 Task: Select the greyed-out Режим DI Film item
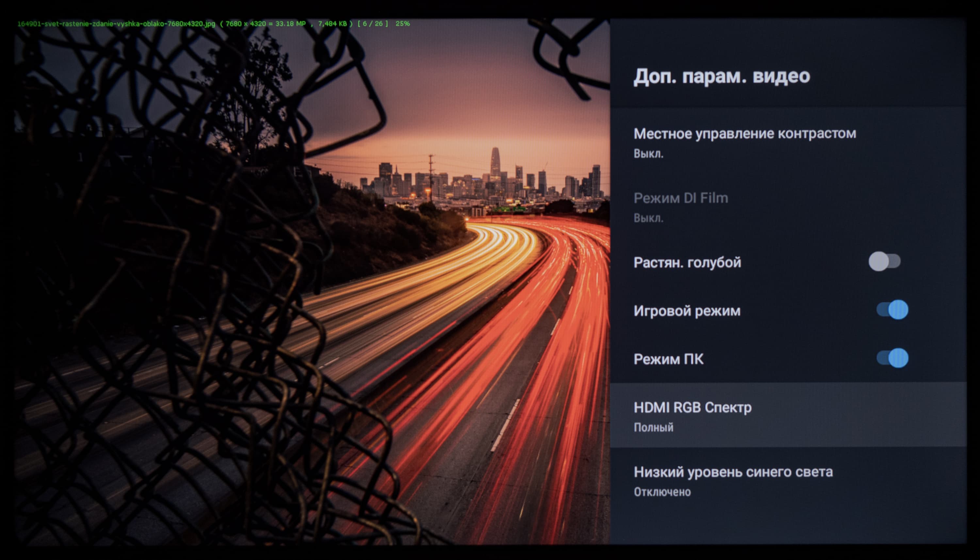tap(681, 198)
